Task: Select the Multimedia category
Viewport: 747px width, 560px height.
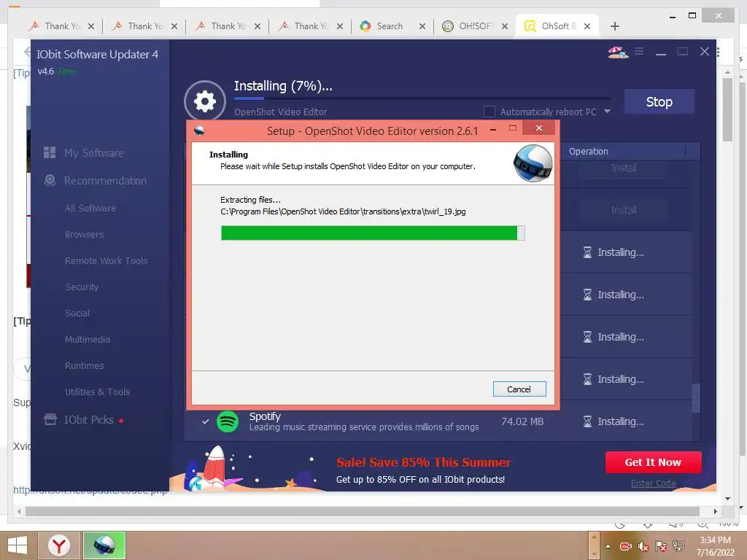Action: [88, 339]
